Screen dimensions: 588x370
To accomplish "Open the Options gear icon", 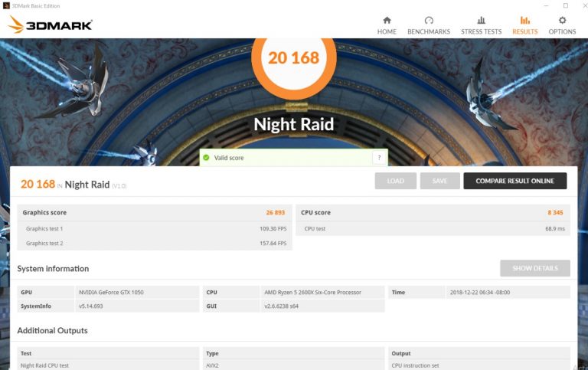I will (562, 21).
